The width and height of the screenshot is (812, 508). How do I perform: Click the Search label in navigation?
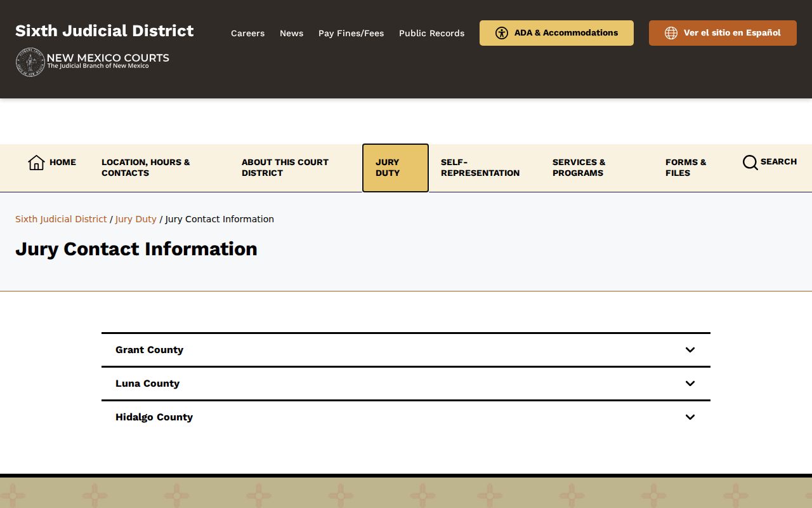point(778,162)
